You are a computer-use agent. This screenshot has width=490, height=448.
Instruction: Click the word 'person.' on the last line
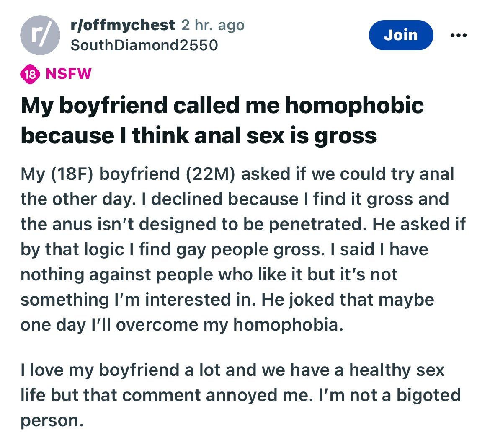(x=52, y=420)
